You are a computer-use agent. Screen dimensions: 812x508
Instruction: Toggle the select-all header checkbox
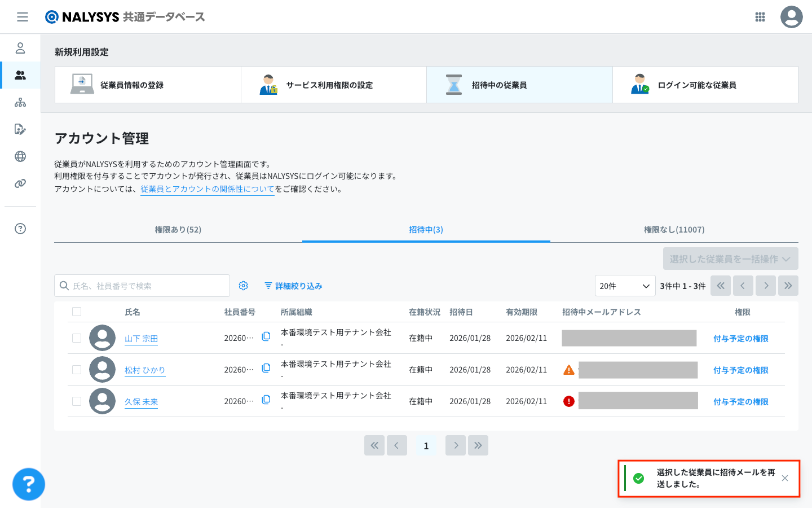click(x=77, y=312)
